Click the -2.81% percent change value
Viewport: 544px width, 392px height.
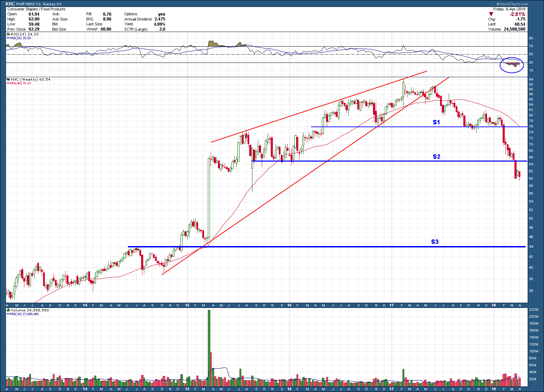coord(517,14)
